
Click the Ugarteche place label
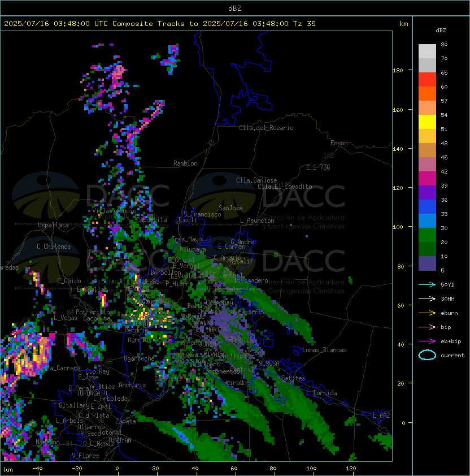point(140,359)
